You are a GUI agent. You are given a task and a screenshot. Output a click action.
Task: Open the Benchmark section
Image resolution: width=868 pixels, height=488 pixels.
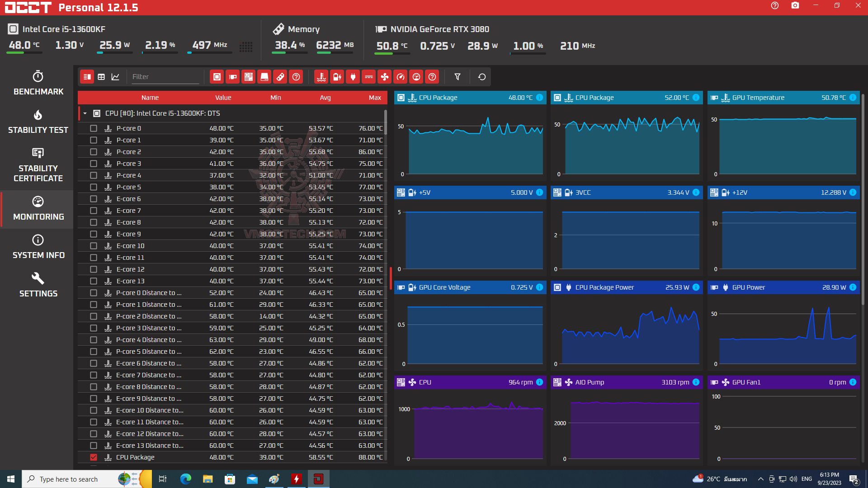[38, 83]
